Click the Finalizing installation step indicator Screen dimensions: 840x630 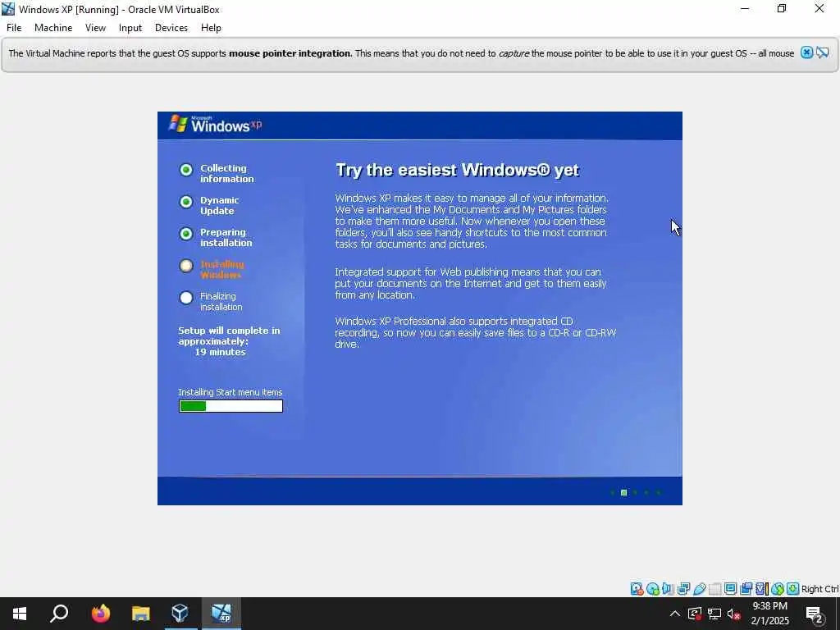click(186, 298)
